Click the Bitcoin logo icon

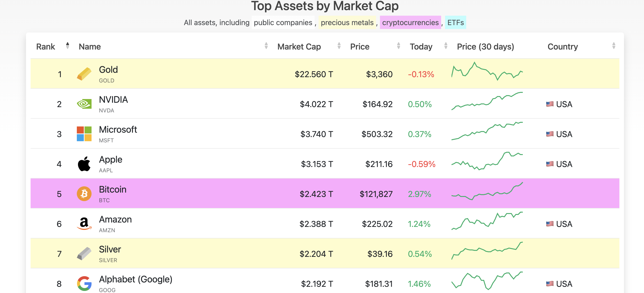tap(84, 193)
